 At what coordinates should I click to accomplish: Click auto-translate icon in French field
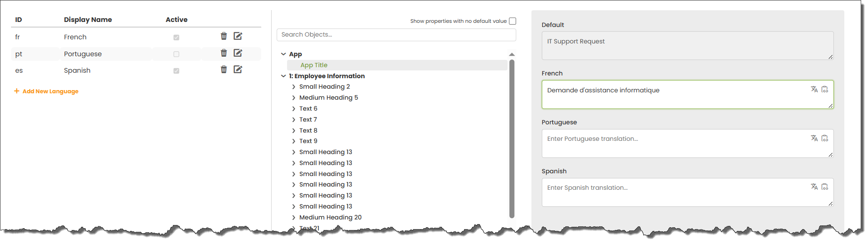tap(814, 90)
